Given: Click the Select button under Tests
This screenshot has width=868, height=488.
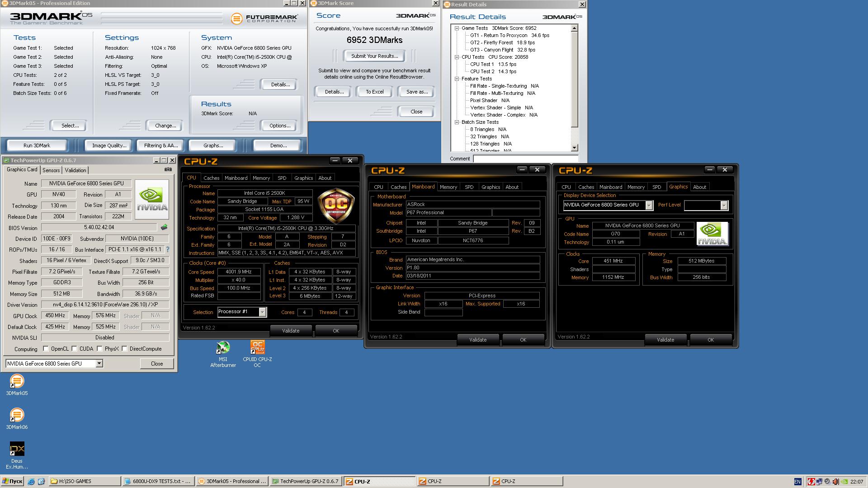Looking at the screenshot, I should coord(70,126).
